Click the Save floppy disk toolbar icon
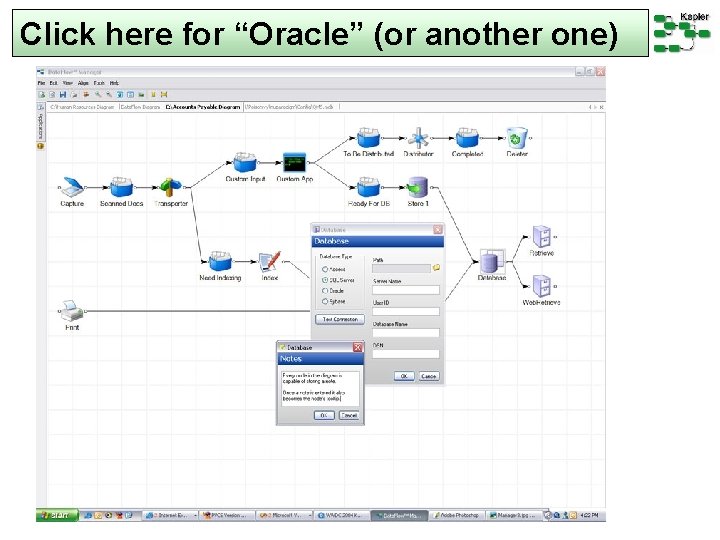The height and width of the screenshot is (540, 720). tap(63, 95)
